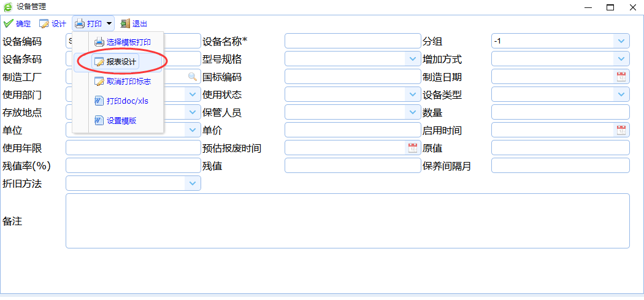Click the printer icon in toolbar
Viewport: 644px width, 300px height.
80,24
